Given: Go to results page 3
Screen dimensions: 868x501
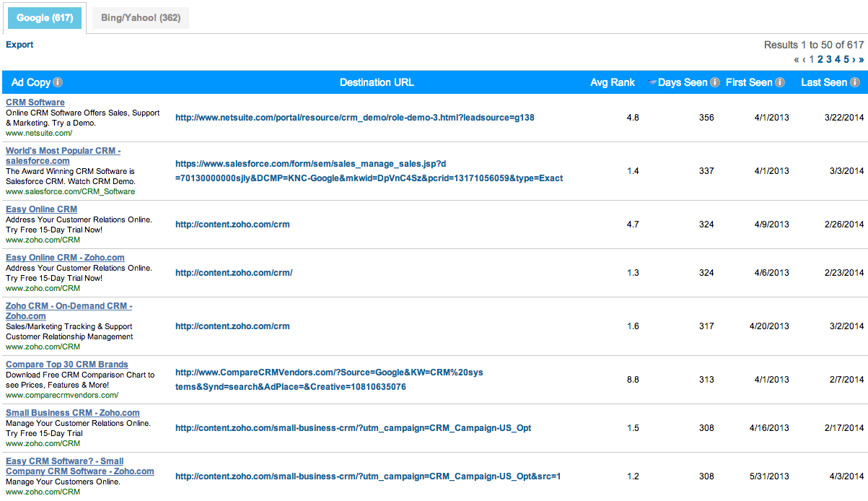Looking at the screenshot, I should coord(829,59).
